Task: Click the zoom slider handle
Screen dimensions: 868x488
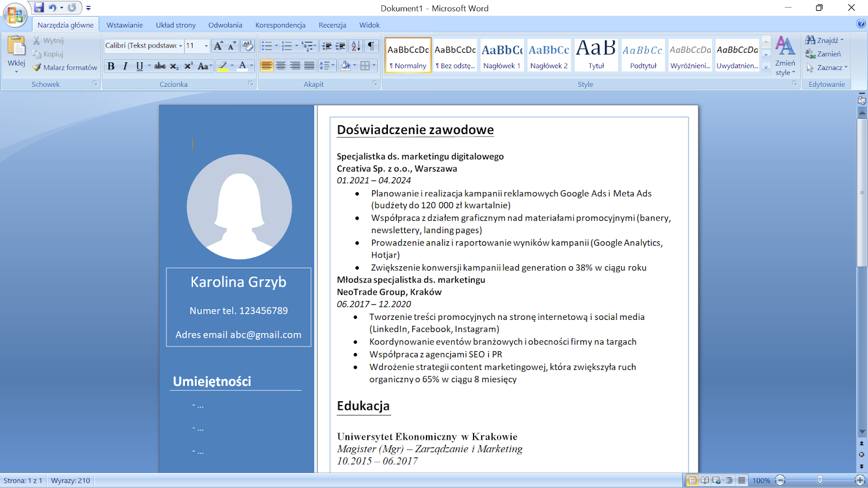Action: pyautogui.click(x=820, y=480)
